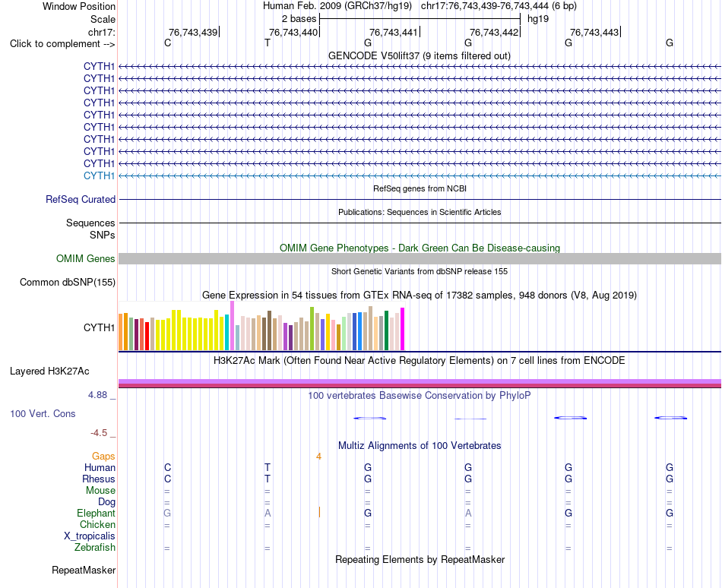The width and height of the screenshot is (722, 588).
Task: Click the dark brown bar in GTEx chart
Action: click(x=269, y=330)
